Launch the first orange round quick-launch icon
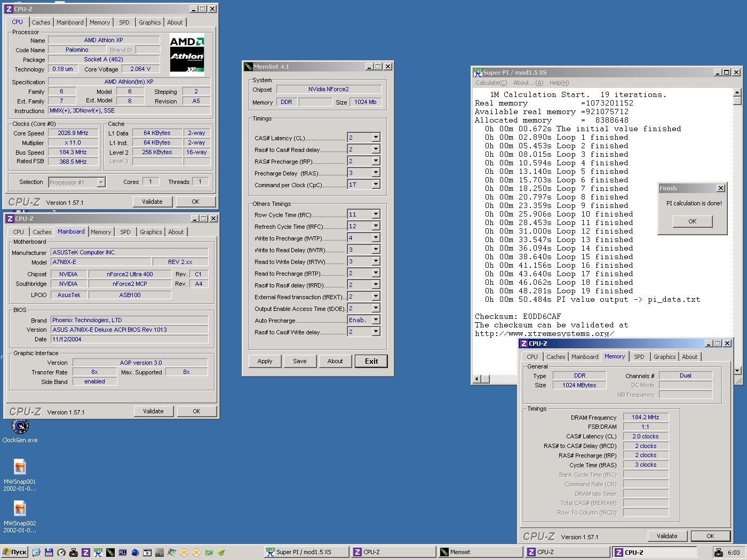 pos(184,553)
